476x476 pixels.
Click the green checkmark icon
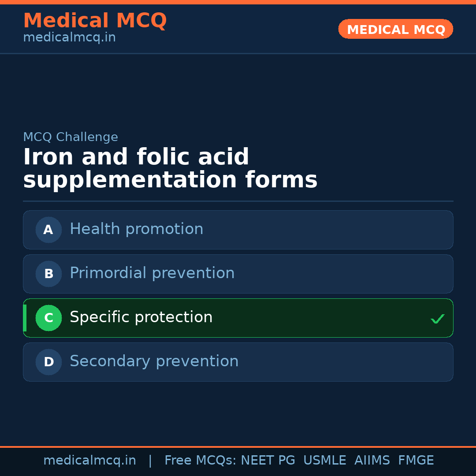point(437,319)
